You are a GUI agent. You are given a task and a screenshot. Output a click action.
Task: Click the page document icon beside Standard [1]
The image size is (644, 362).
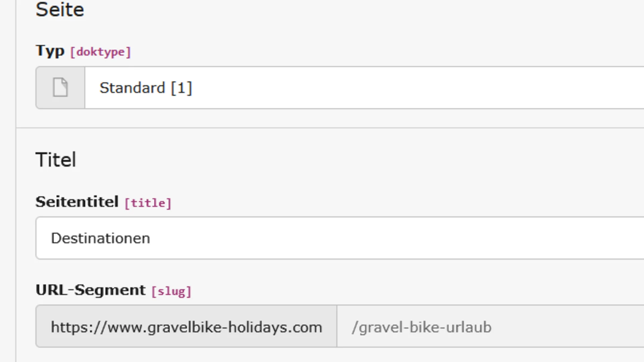click(x=60, y=87)
